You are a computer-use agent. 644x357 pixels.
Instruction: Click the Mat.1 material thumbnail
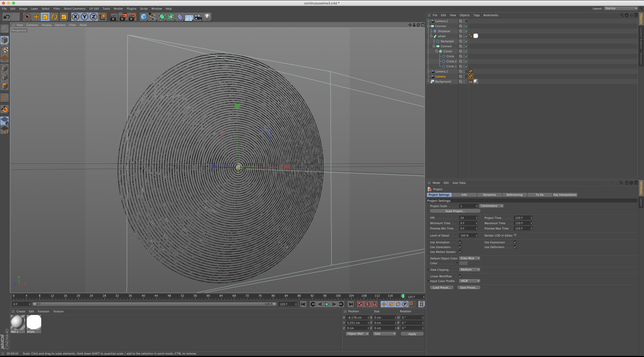[x=18, y=322]
